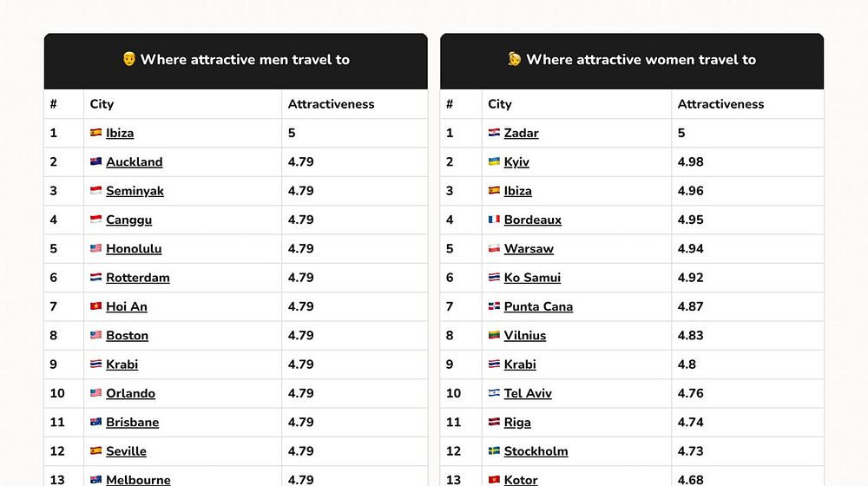Open the Orlando city link
This screenshot has height=486, width=868.
click(x=130, y=393)
